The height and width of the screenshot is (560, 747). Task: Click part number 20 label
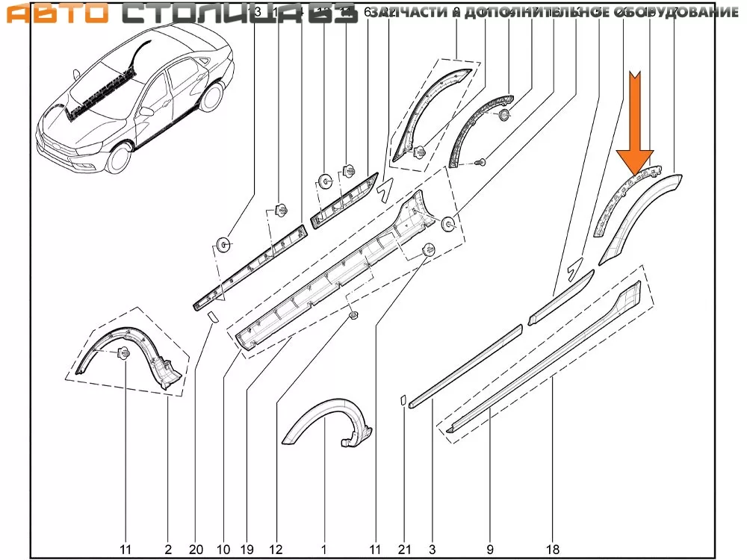(196, 550)
